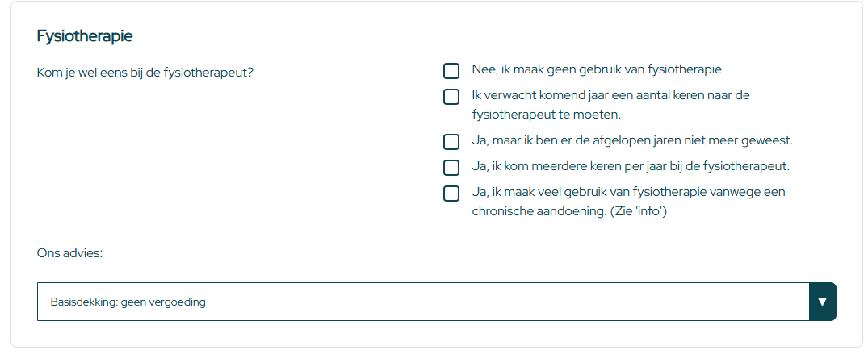Select checkbox "afgelopen jaren niet meer geweest"
Image resolution: width=868 pixels, height=354 pixels.
pyautogui.click(x=451, y=142)
